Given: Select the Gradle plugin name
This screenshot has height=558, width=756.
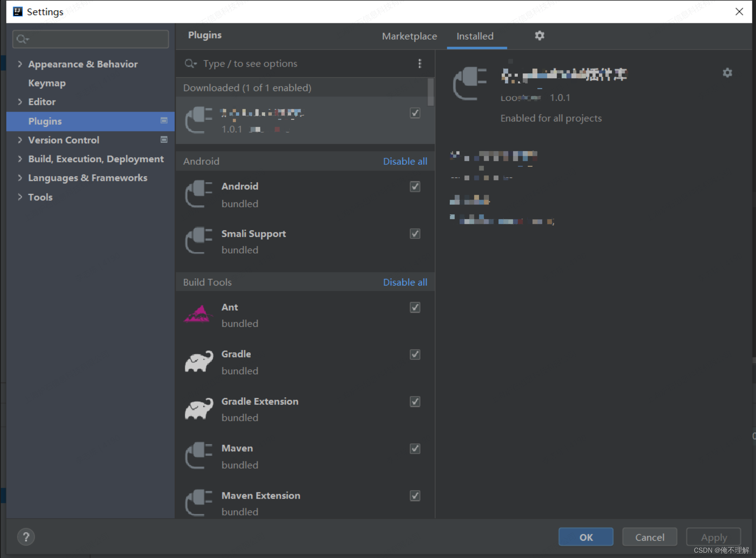Looking at the screenshot, I should [236, 354].
